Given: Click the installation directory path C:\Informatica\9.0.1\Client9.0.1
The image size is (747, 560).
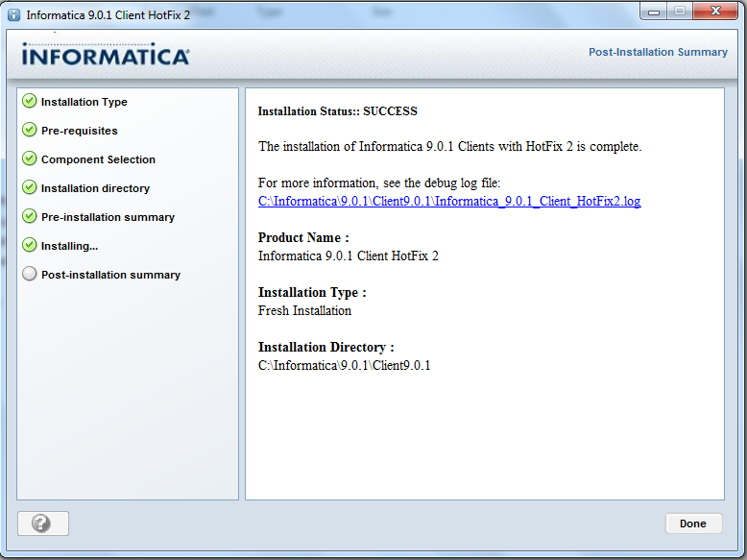Looking at the screenshot, I should [x=344, y=365].
